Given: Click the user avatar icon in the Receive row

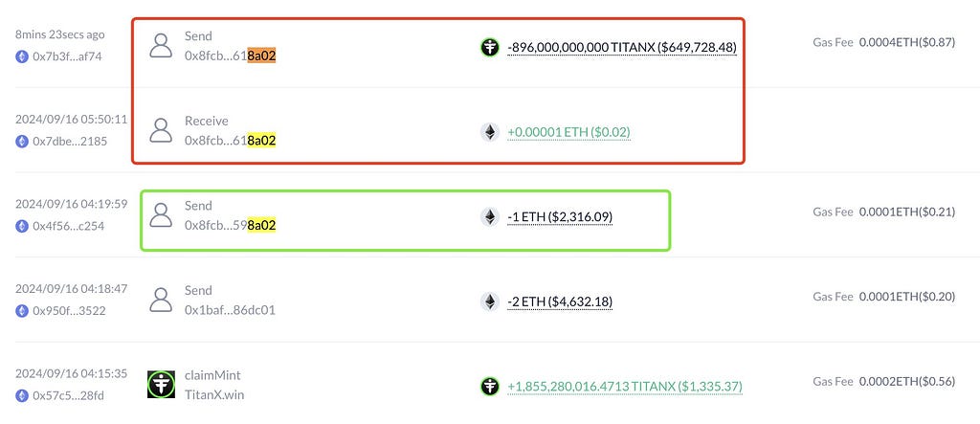Looking at the screenshot, I should [x=161, y=130].
